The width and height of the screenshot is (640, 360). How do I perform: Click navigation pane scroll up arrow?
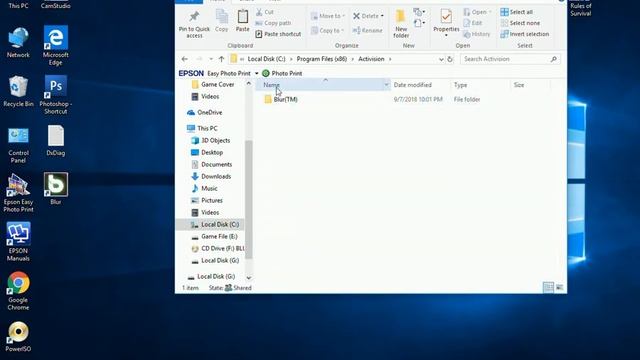point(249,84)
